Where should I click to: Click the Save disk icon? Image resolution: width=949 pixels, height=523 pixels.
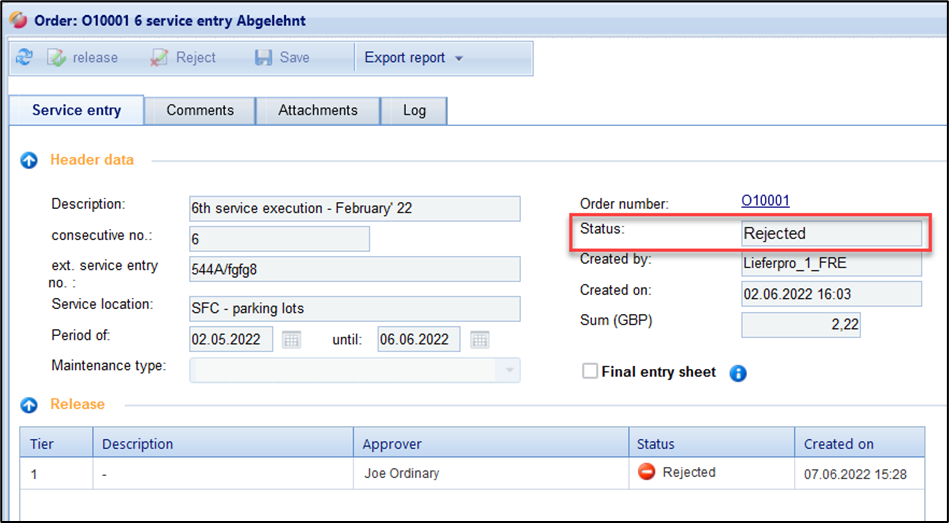coord(264,58)
